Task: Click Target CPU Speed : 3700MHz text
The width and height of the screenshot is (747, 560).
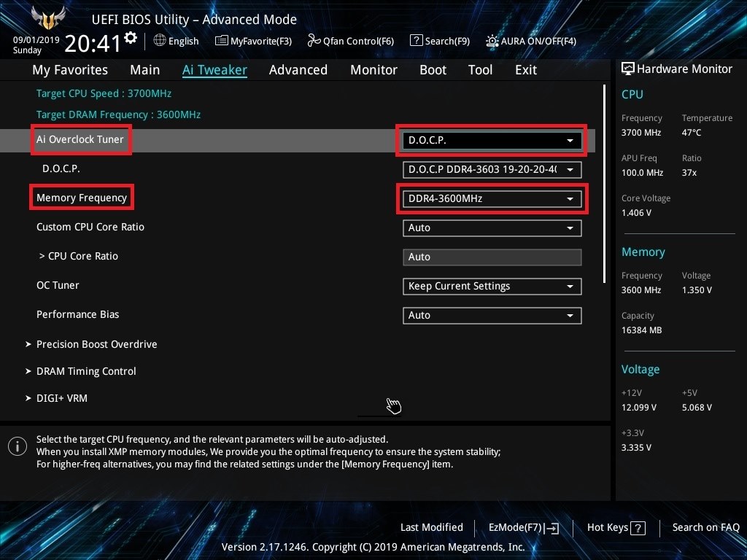Action: tap(104, 93)
